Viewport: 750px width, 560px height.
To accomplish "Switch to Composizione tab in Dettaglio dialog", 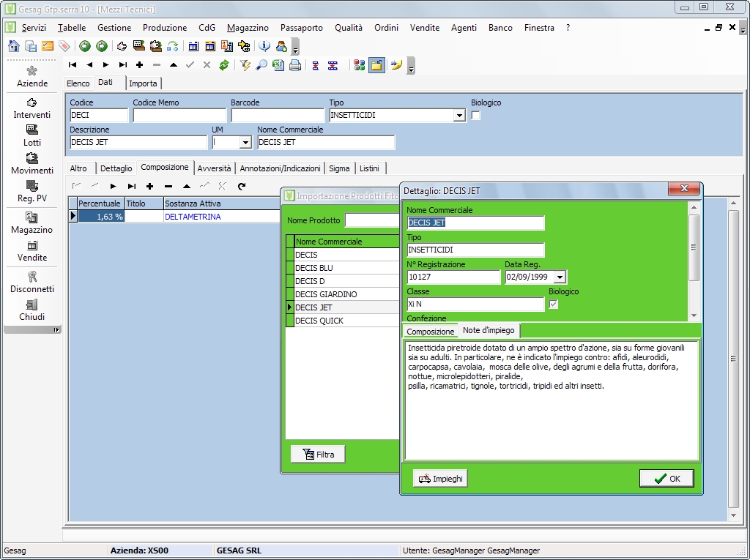I will pyautogui.click(x=430, y=332).
